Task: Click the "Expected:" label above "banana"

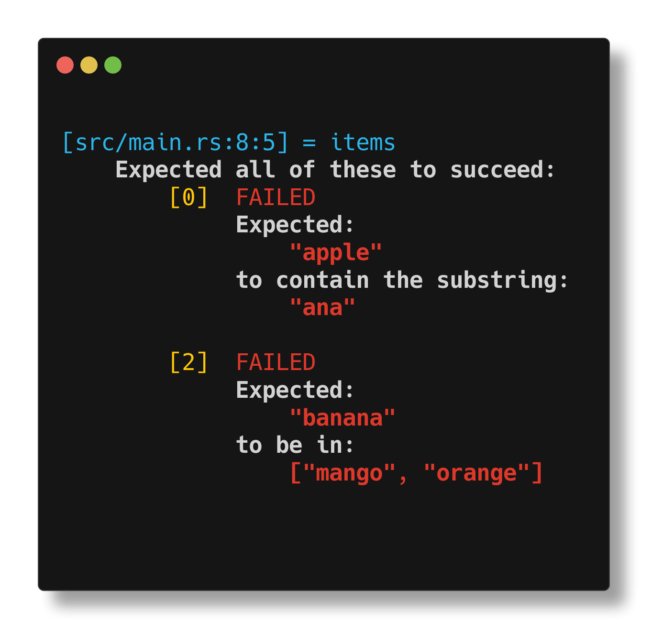Action: 295,390
